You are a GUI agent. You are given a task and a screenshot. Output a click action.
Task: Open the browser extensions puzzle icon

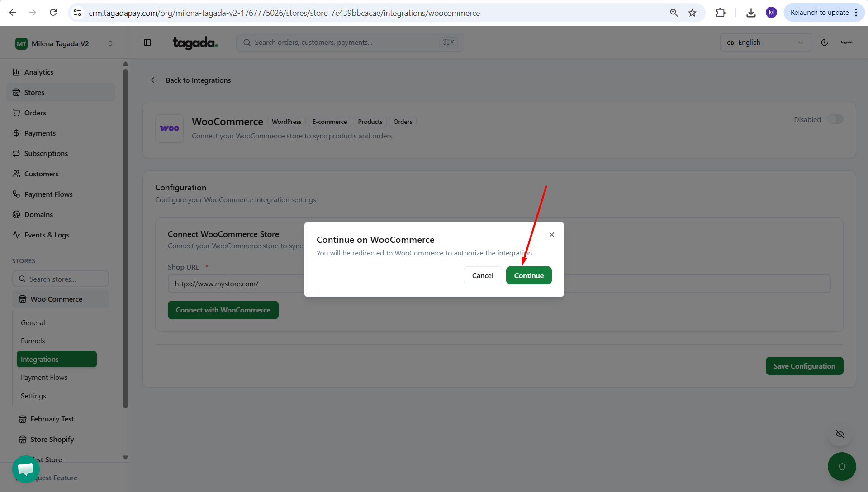721,13
